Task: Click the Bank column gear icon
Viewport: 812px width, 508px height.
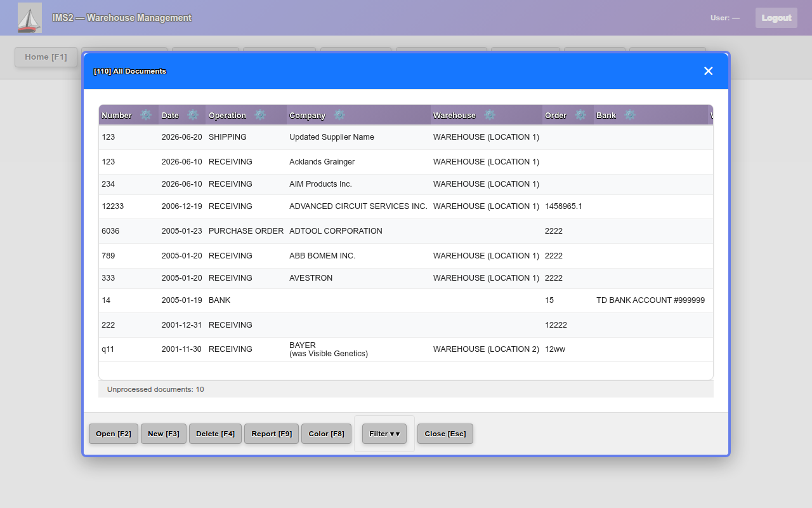Action: pos(630,115)
